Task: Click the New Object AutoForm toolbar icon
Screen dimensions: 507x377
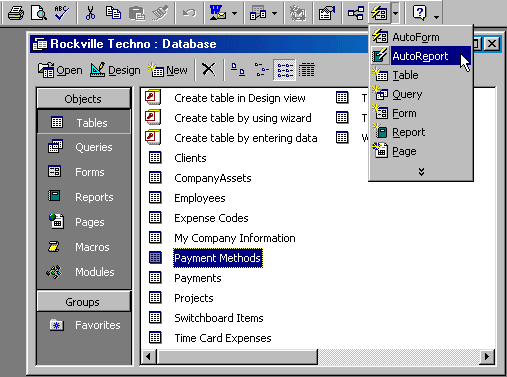Action: pos(379,14)
